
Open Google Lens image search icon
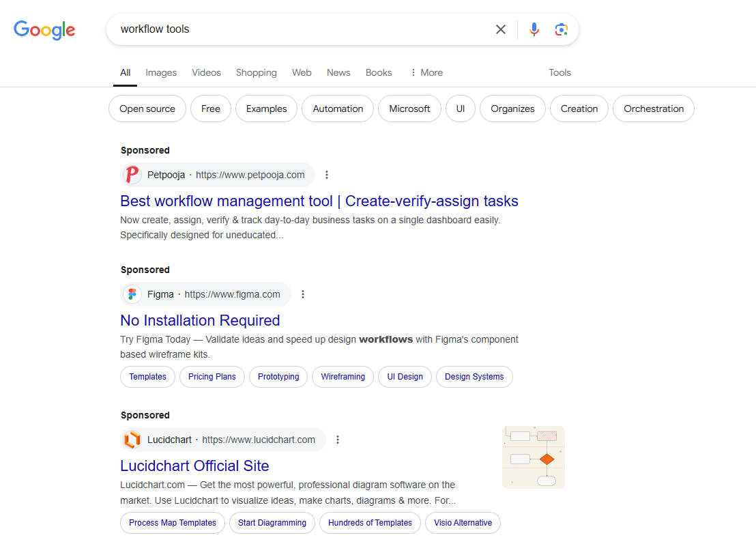tap(562, 29)
